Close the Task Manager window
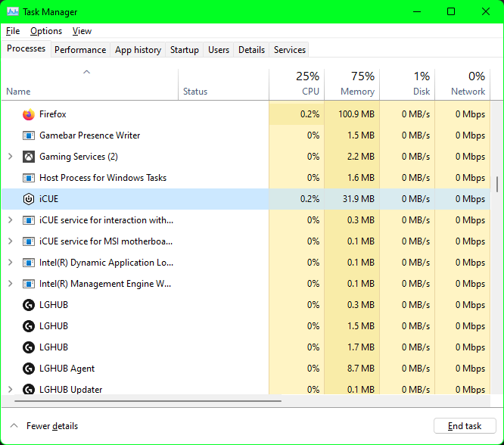Screen dimensions: 504x445 (x=486, y=12)
